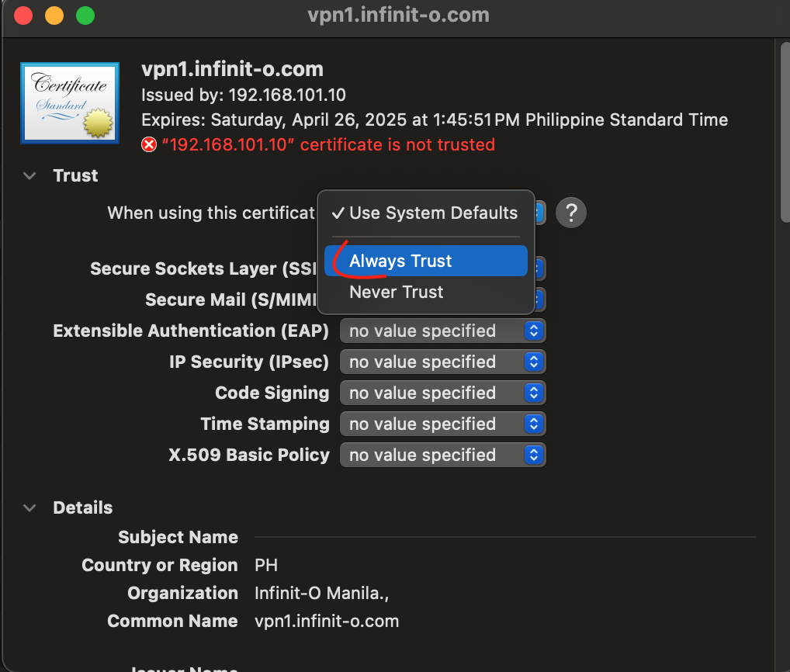Minimize window using yellow button
The image size is (790, 672).
(x=54, y=15)
